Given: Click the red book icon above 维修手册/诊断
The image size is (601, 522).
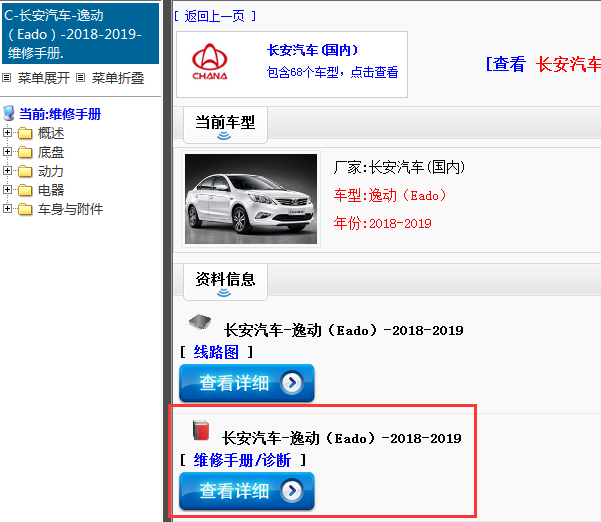Looking at the screenshot, I should (201, 430).
